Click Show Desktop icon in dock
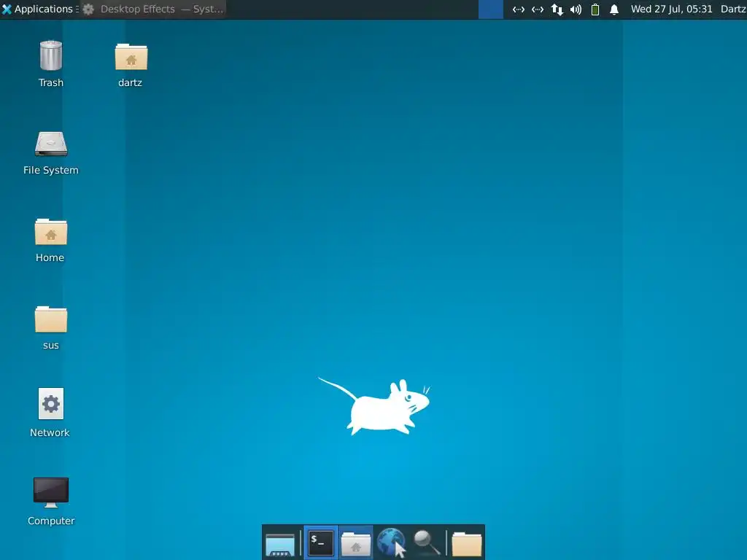Screen dimensions: 747x560 (280, 544)
